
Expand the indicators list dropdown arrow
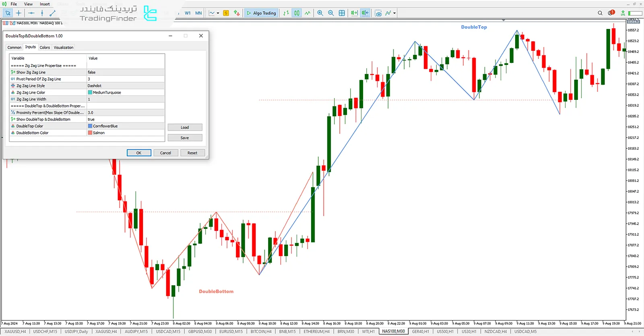coord(394,13)
